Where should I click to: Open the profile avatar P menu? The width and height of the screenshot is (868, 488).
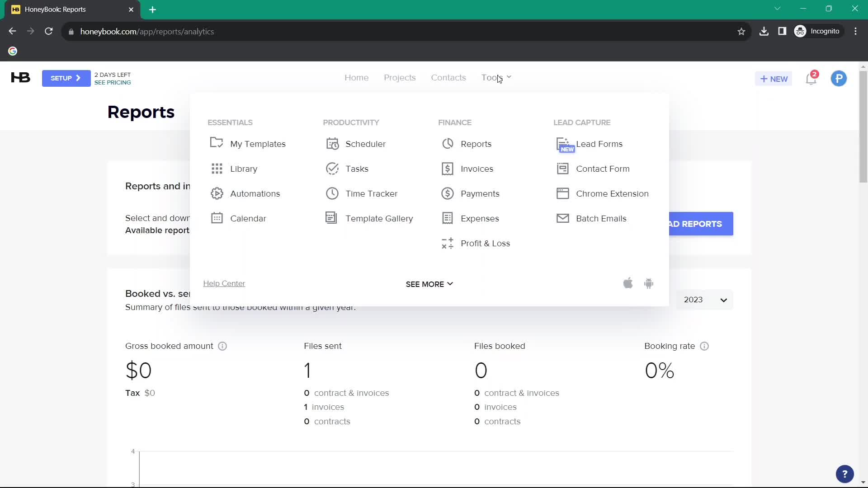pos(839,78)
